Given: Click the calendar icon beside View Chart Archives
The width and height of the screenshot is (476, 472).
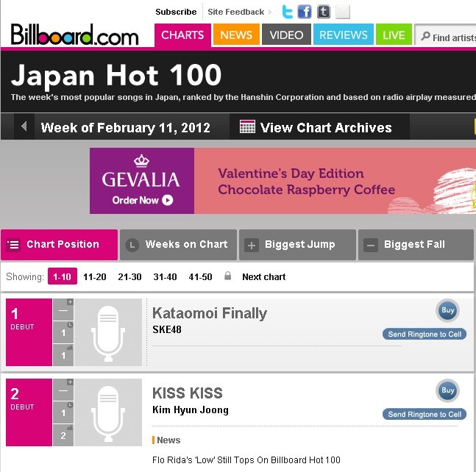Looking at the screenshot, I should click(247, 126).
